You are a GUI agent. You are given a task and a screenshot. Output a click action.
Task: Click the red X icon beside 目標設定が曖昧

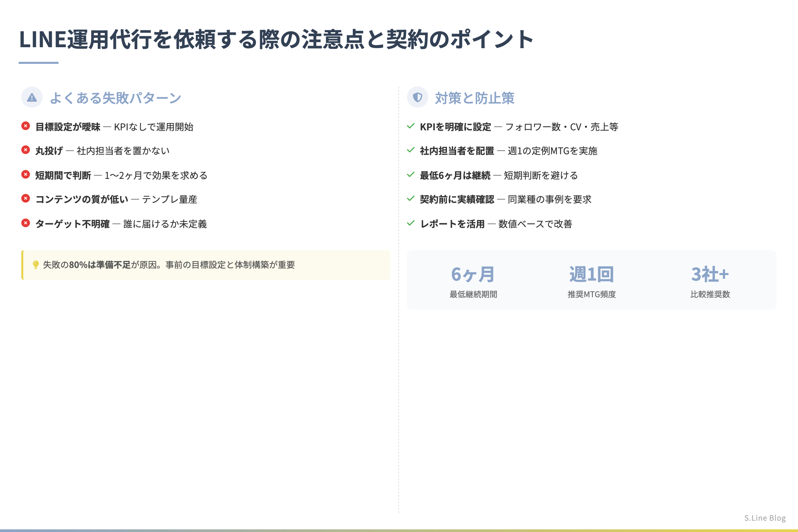[26, 126]
